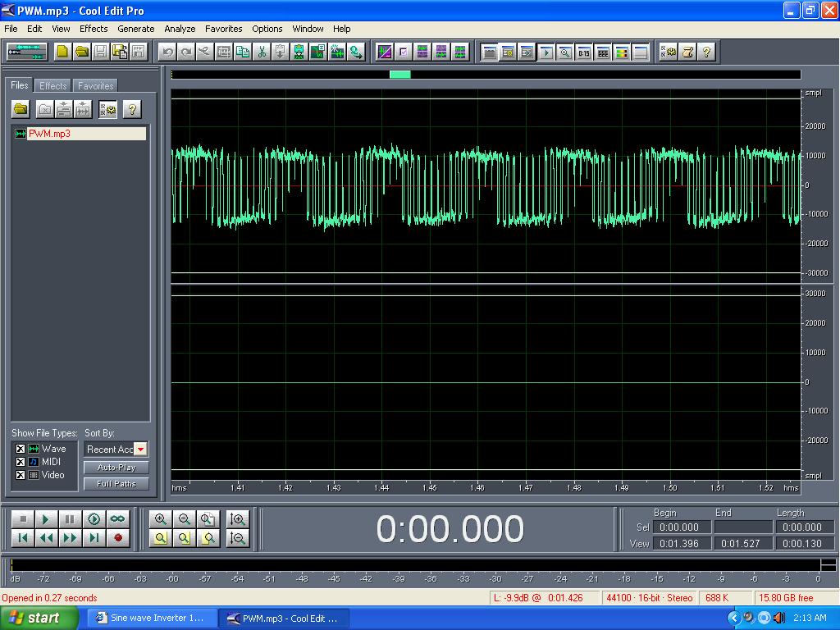Image resolution: width=840 pixels, height=630 pixels.
Task: Click Zoom Out Vertically button
Action: click(238, 538)
